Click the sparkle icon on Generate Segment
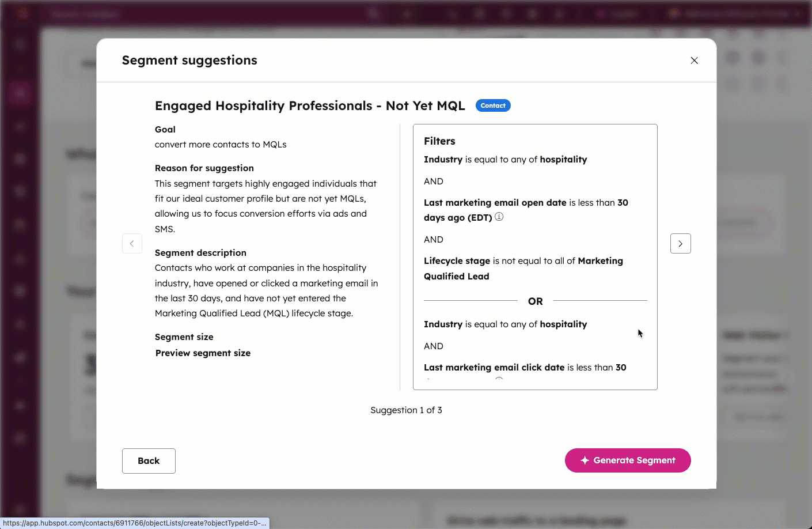The image size is (812, 529). [585, 460]
